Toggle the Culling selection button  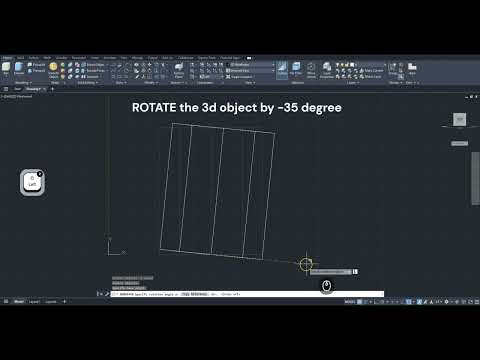(x=282, y=69)
